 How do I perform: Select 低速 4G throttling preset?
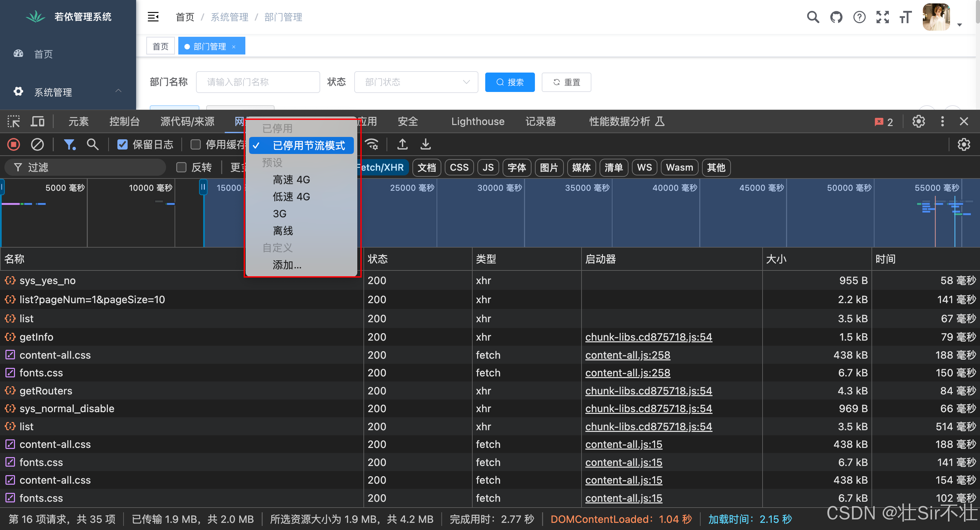[291, 197]
